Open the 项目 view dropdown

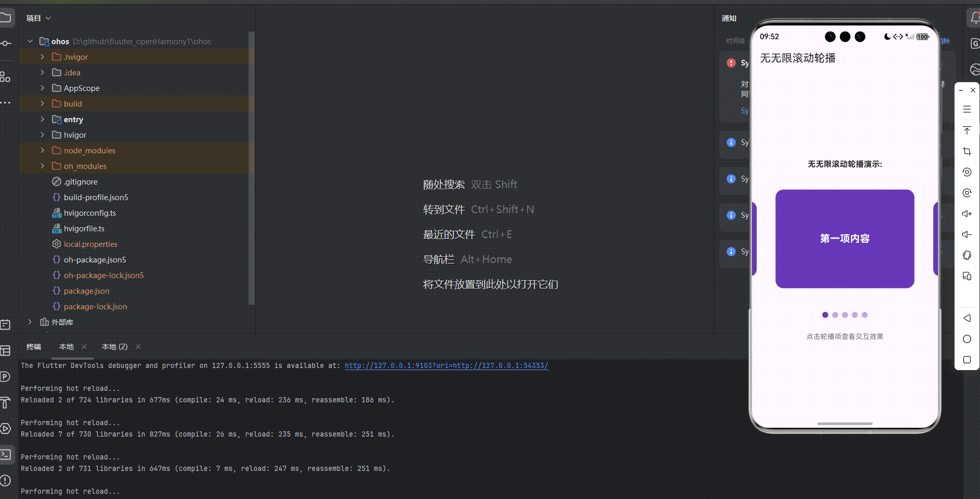[x=39, y=18]
